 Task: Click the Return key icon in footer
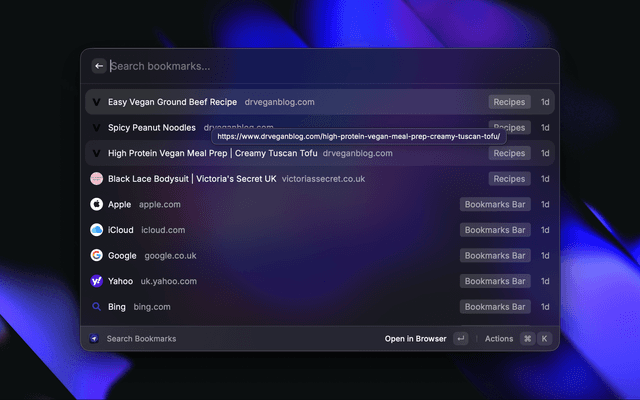[x=460, y=339]
